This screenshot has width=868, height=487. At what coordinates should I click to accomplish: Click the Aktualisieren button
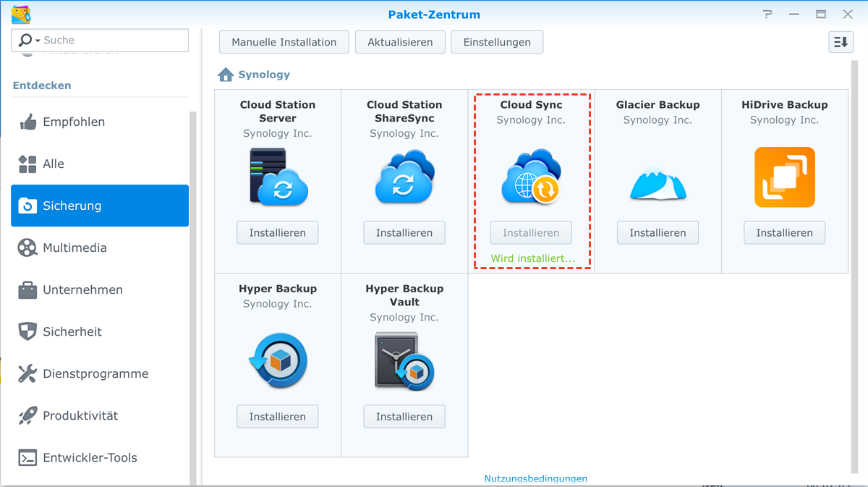pos(400,42)
